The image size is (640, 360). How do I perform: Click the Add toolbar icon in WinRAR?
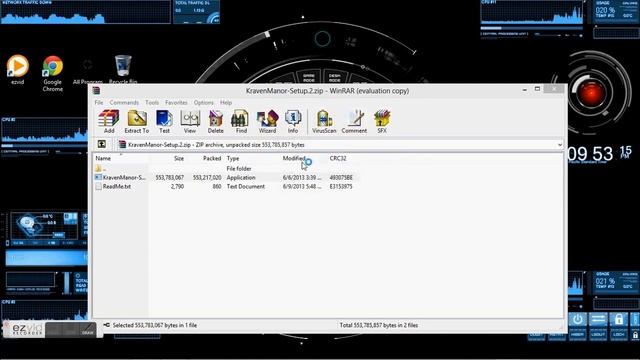tap(109, 122)
